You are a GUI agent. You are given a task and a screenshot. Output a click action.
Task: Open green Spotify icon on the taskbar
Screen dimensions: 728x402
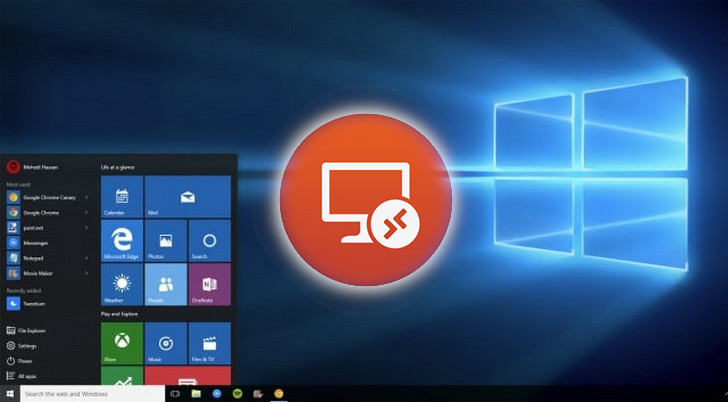[237, 394]
